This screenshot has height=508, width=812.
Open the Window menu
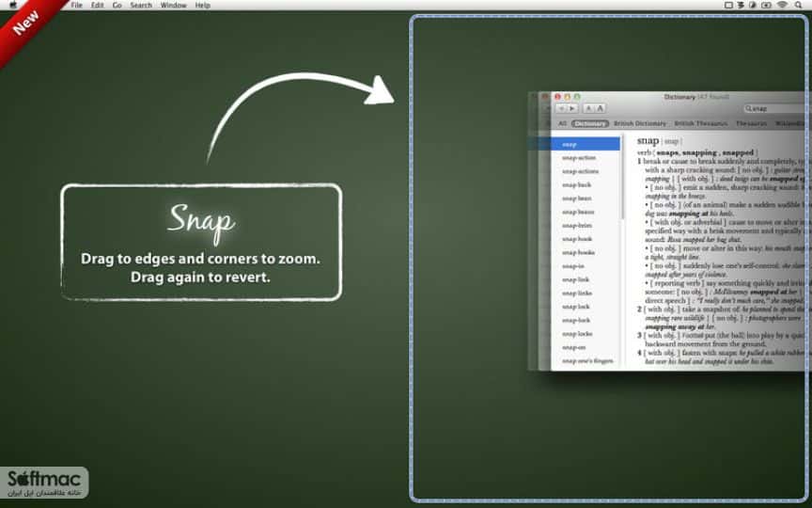tap(174, 6)
